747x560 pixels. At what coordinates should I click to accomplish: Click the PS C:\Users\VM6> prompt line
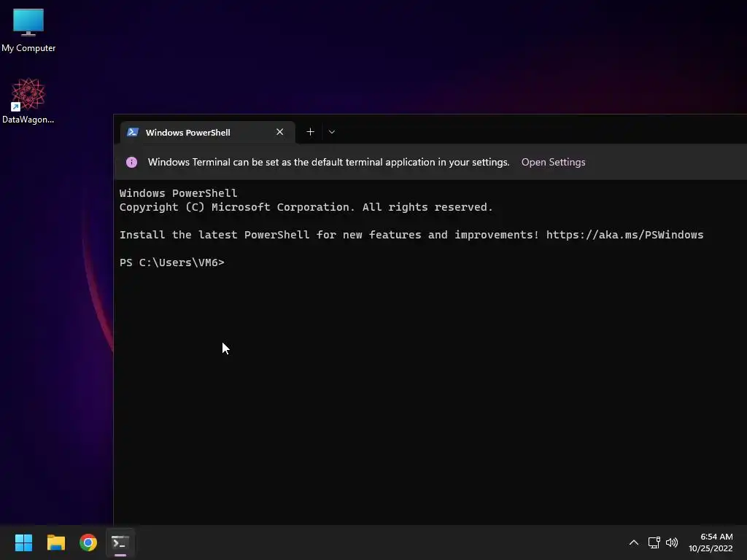(172, 262)
